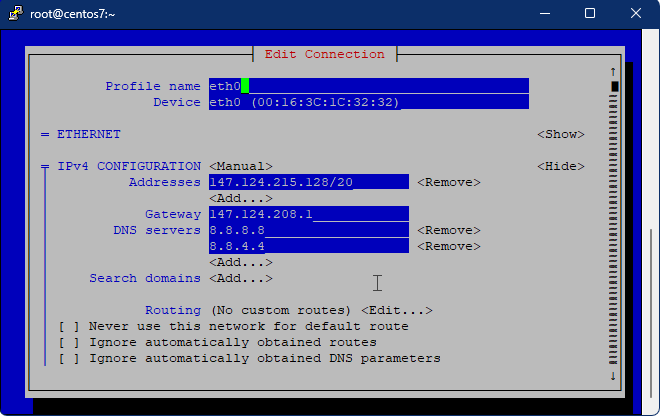
Task: Enable 'Ignore automatically obtained routes' checkbox
Action: tap(69, 342)
